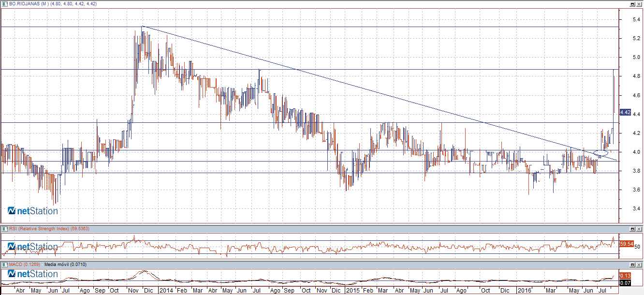644x295 pixels.
Task: Maximize the RSI indicator panel
Action: [632, 228]
